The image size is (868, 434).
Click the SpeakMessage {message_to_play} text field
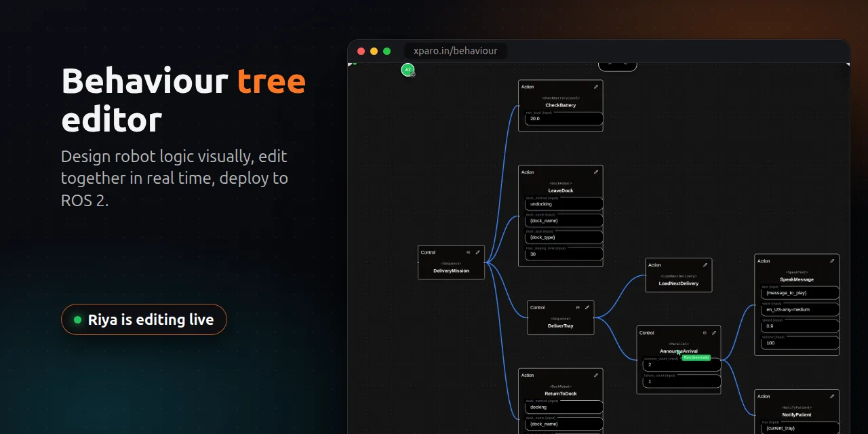800,293
